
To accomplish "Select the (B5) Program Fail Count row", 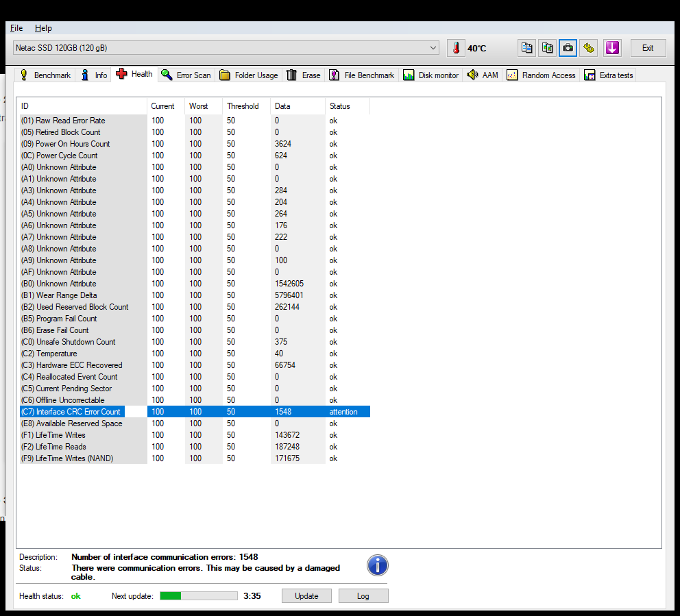I will pyautogui.click(x=194, y=319).
